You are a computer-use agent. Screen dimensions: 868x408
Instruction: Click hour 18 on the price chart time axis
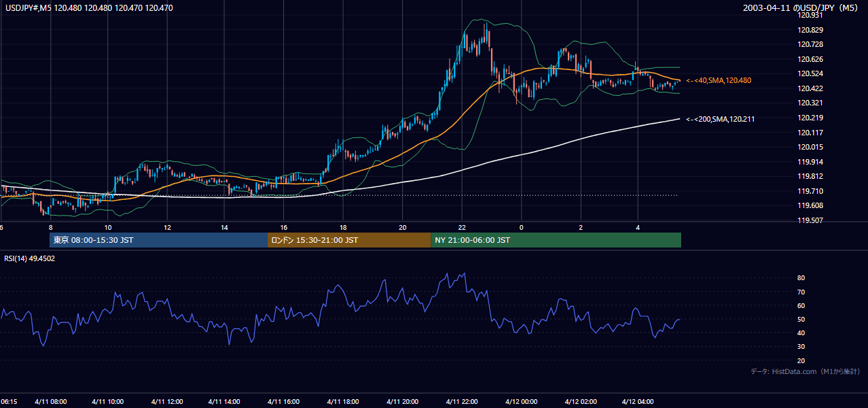pyautogui.click(x=343, y=227)
